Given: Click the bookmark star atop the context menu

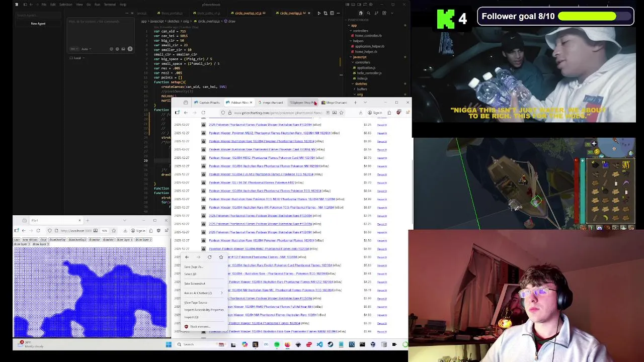Looking at the screenshot, I should (221, 257).
